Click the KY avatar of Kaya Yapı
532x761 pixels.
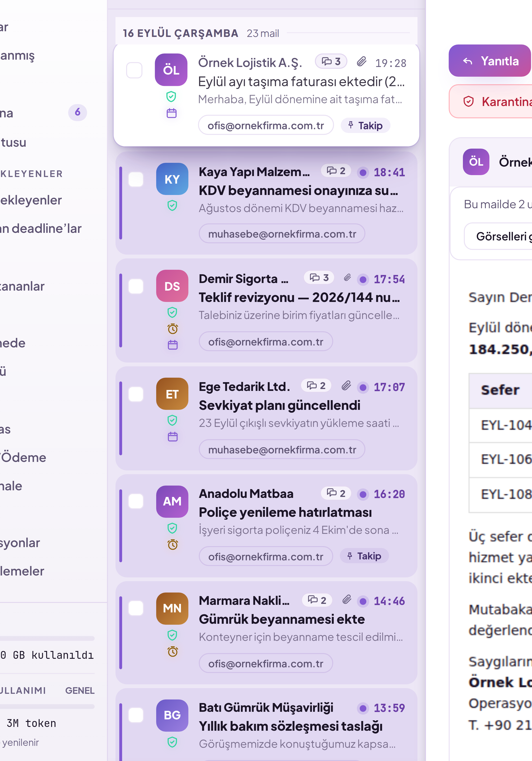click(x=172, y=179)
